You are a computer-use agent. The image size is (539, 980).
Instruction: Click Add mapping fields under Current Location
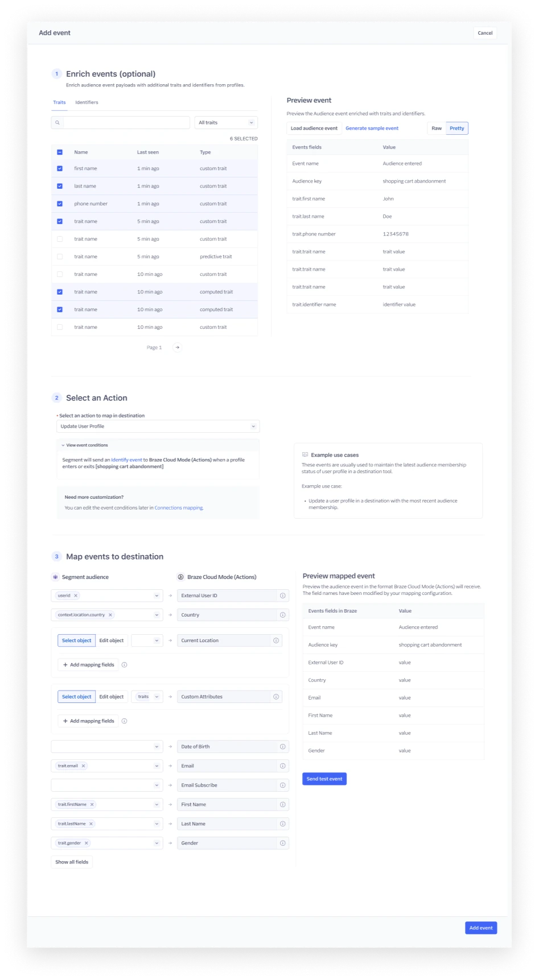click(88, 664)
